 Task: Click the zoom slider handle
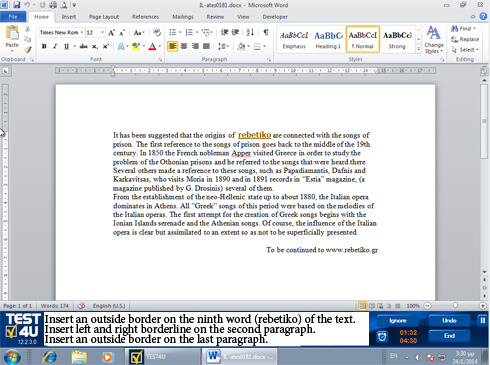tap(455, 305)
